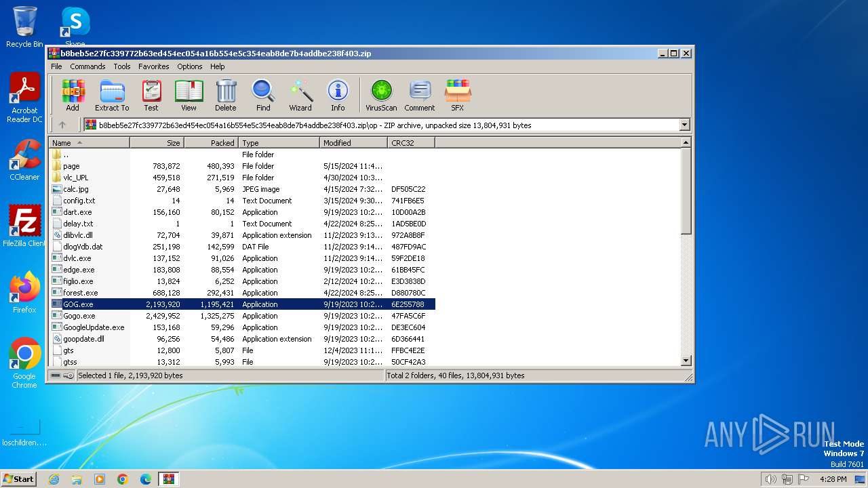
Task: Sort by CRC32 column header
Action: click(411, 142)
